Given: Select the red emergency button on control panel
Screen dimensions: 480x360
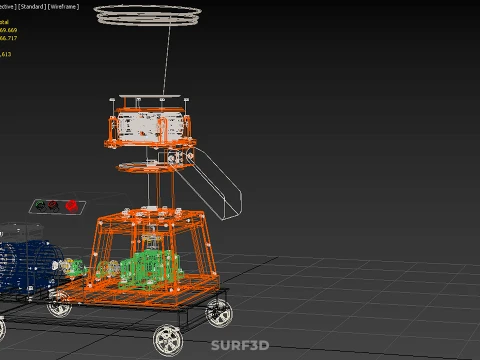Looking at the screenshot, I should tap(71, 206).
